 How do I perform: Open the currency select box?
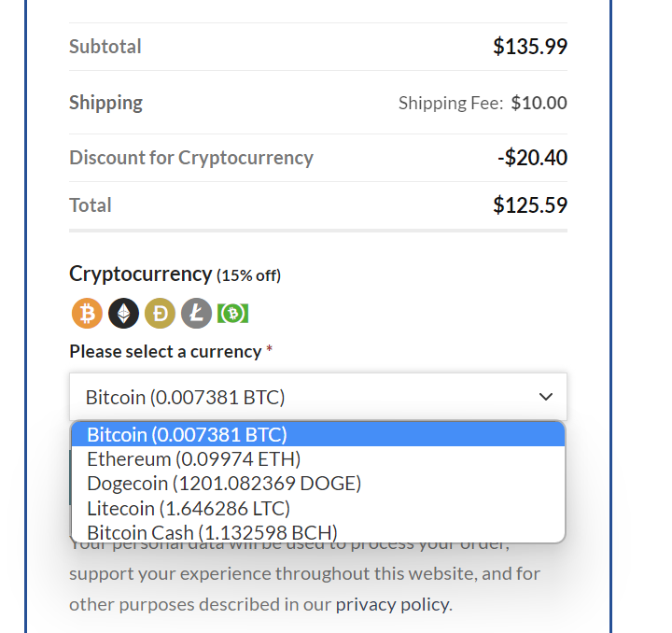point(318,397)
